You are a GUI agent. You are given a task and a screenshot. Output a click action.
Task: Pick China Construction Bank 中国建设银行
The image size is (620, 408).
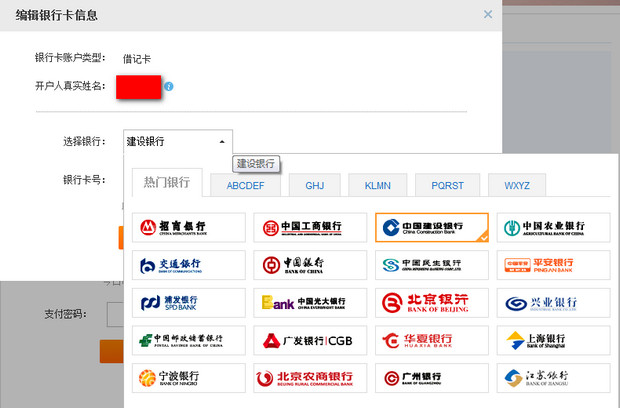(432, 228)
